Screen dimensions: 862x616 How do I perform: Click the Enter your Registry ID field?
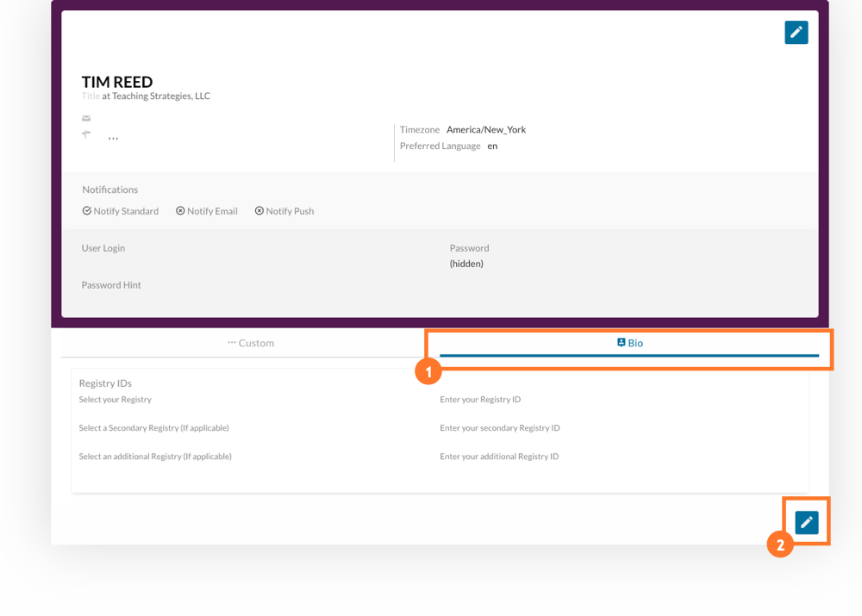[483, 399]
